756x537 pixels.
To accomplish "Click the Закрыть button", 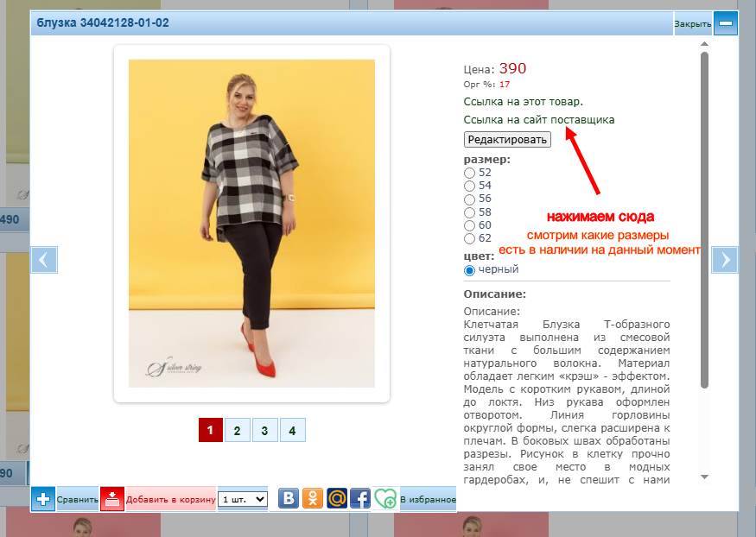I will (x=692, y=23).
